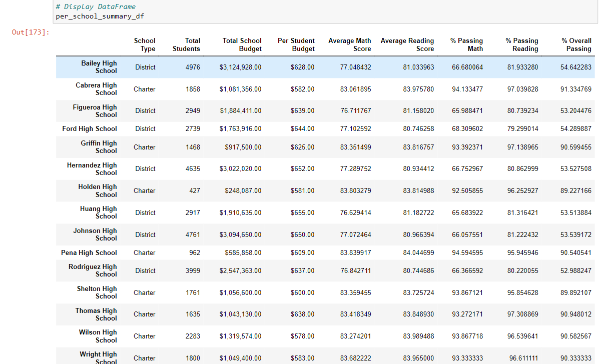The height and width of the screenshot is (364, 599).
Task: Select the Rodriguez High School row label
Action: tap(93, 270)
